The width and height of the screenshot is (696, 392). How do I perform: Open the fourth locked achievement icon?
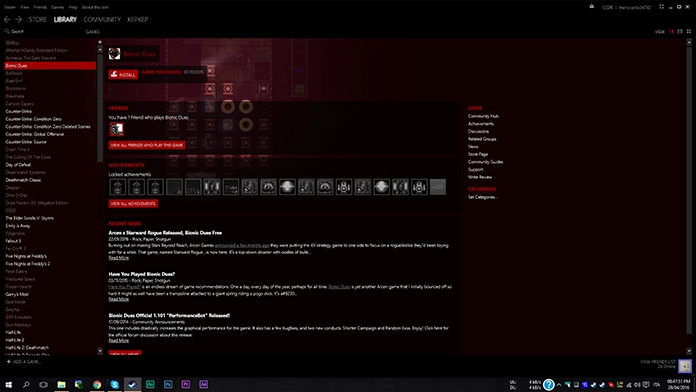174,187
